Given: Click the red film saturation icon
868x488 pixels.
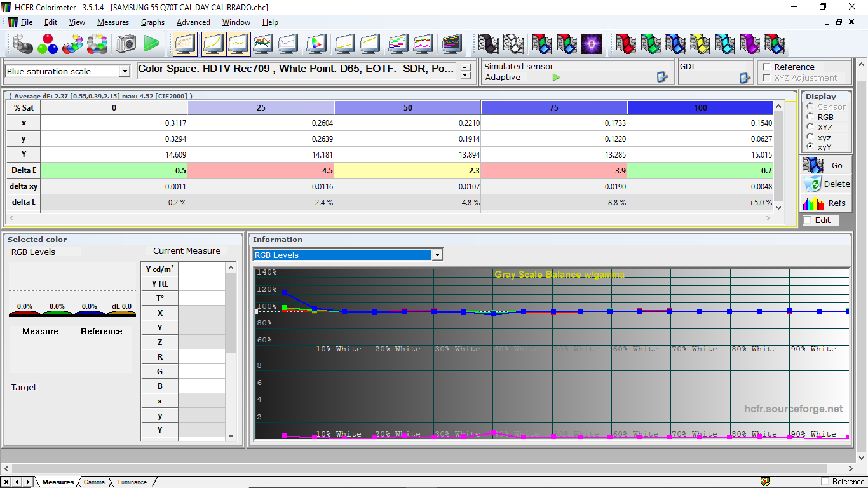Looking at the screenshot, I should coord(626,44).
